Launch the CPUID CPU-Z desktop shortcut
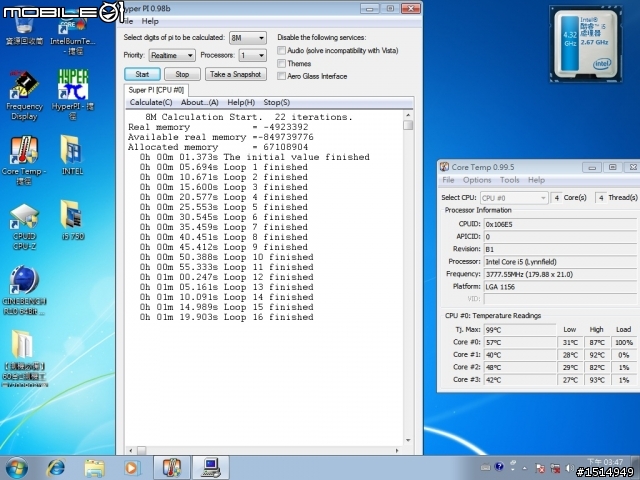This screenshot has height=480, width=640. (x=24, y=227)
